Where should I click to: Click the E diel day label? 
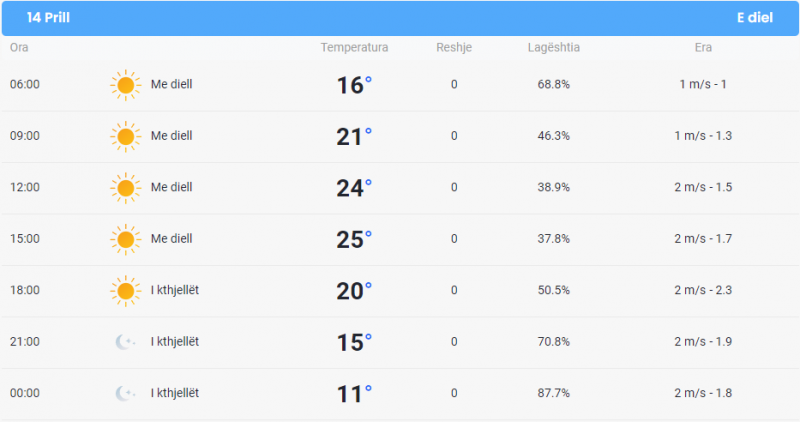[755, 17]
